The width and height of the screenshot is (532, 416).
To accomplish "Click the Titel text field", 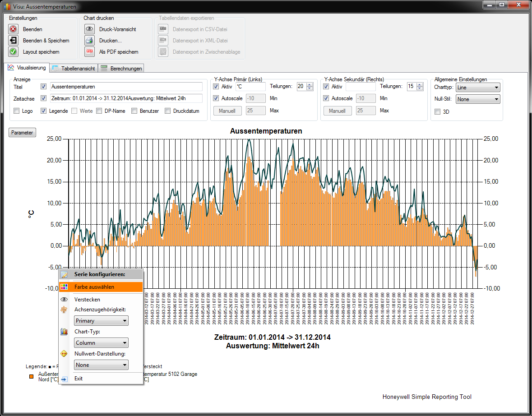I will point(126,87).
